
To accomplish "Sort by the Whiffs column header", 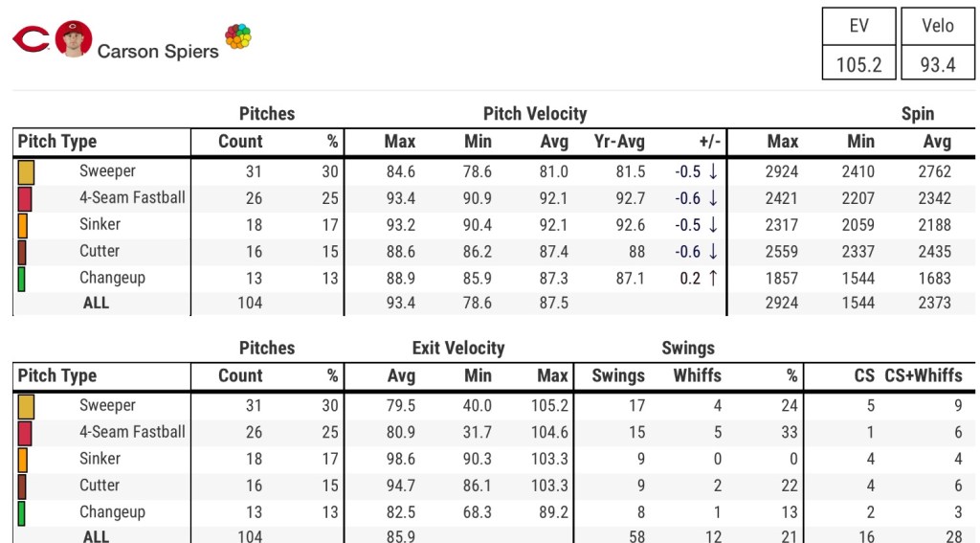I will coord(697,375).
